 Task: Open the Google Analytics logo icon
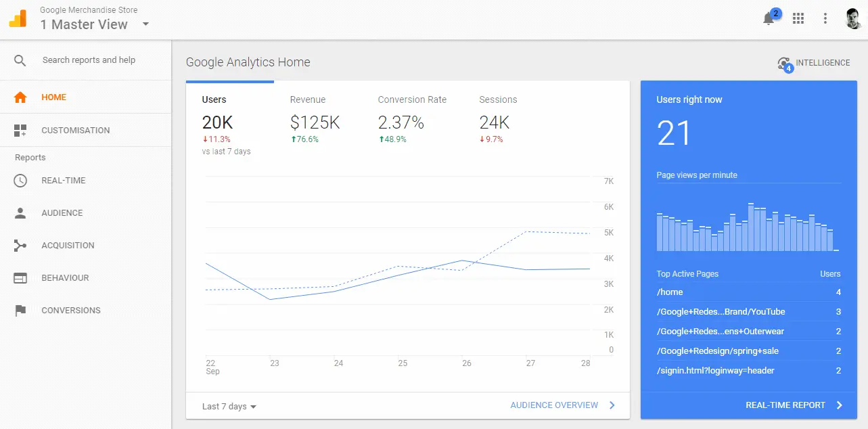(18, 18)
